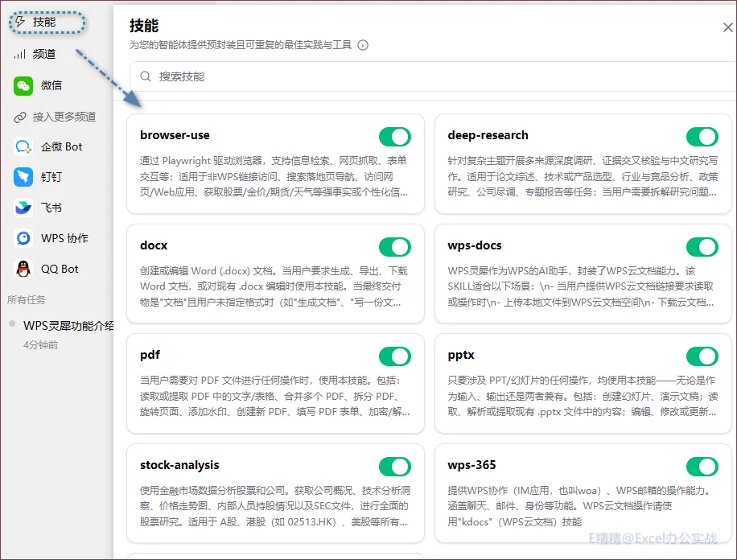Click the docx description text

click(x=275, y=286)
